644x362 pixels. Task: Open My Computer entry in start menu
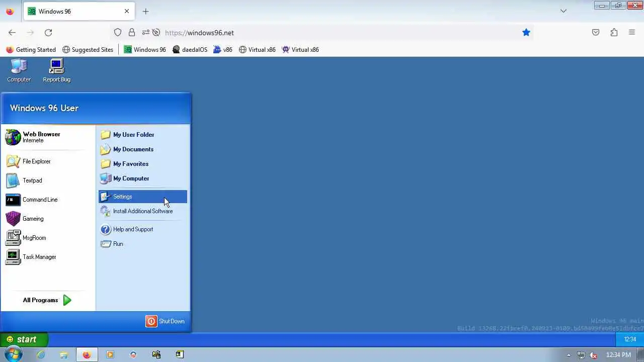(x=143, y=178)
